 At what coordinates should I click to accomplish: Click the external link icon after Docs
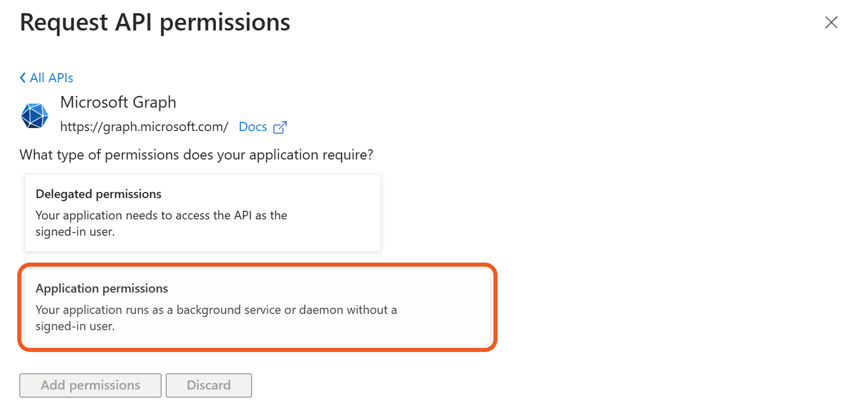click(280, 127)
